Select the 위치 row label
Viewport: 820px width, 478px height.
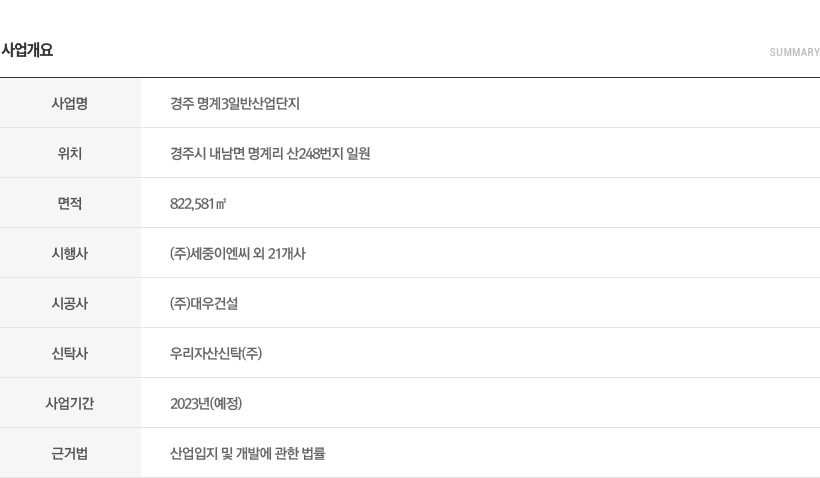pyautogui.click(x=70, y=153)
